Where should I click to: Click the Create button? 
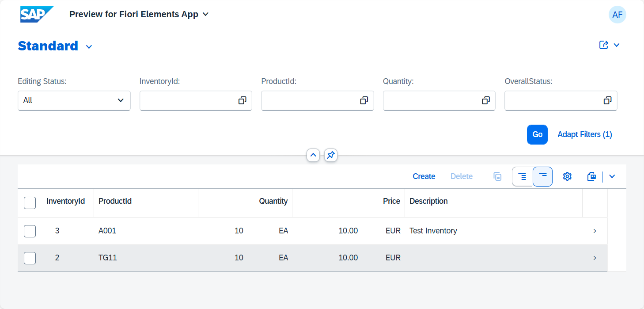[424, 176]
